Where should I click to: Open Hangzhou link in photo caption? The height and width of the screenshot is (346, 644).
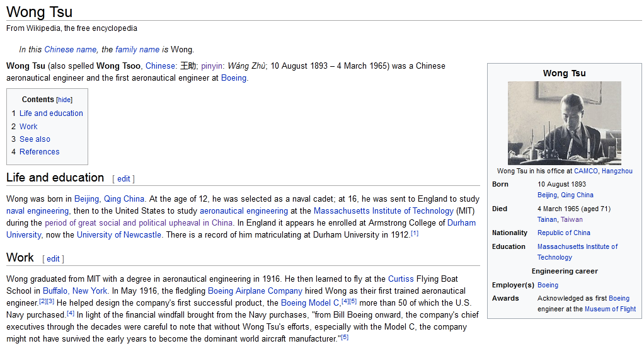617,171
